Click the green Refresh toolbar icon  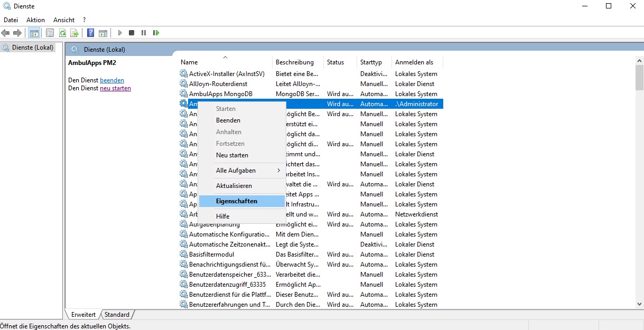pos(62,33)
